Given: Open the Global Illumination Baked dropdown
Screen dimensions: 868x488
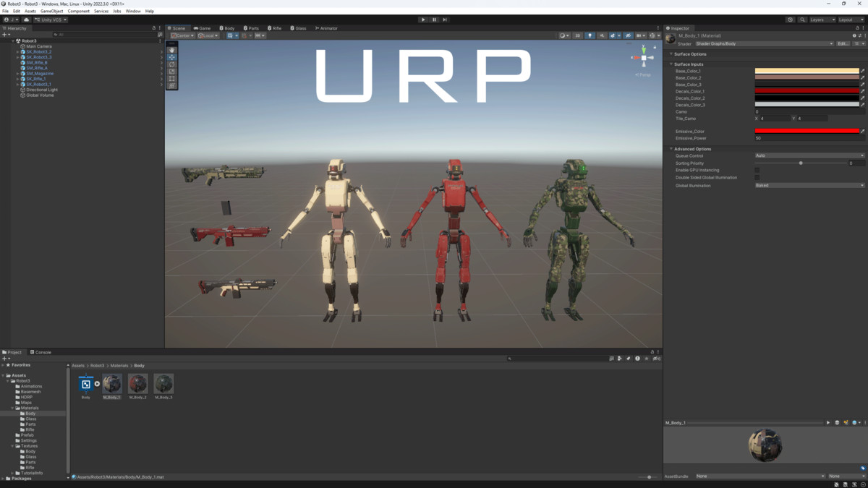Looking at the screenshot, I should click(809, 186).
